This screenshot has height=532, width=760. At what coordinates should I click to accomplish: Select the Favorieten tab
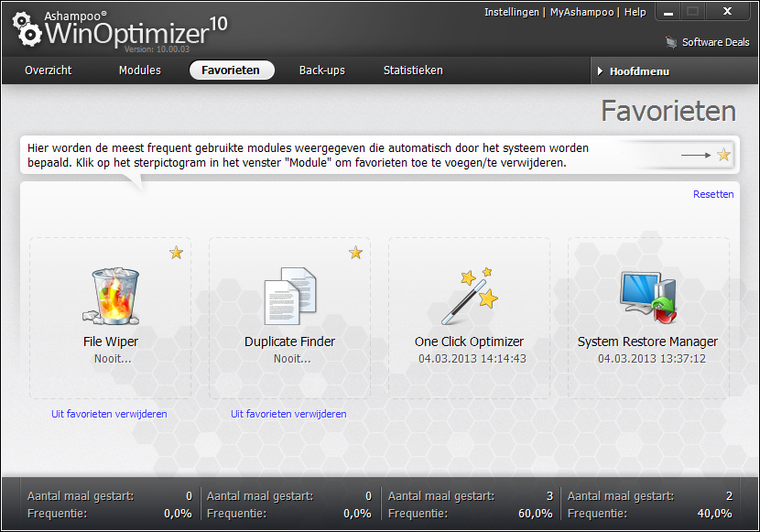[231, 71]
